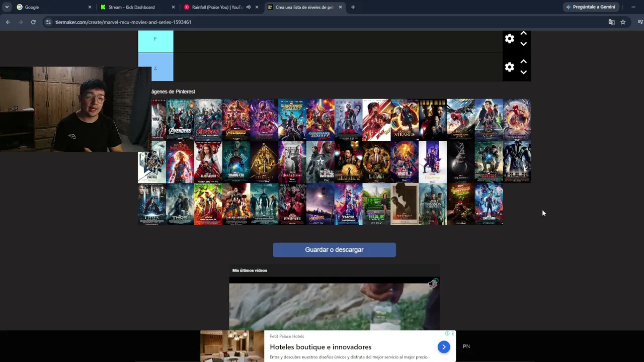Select the Crea una lista de niveles tab
This screenshot has width=644, height=362.
(x=304, y=7)
